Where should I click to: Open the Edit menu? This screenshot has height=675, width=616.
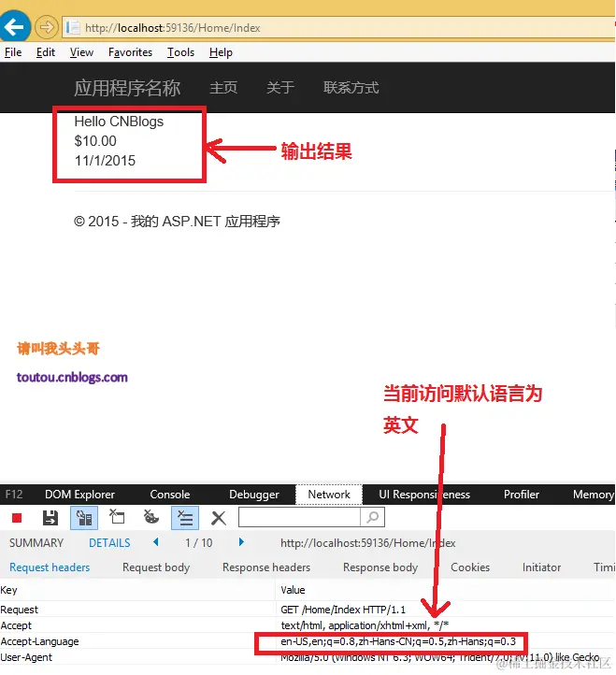click(x=46, y=52)
